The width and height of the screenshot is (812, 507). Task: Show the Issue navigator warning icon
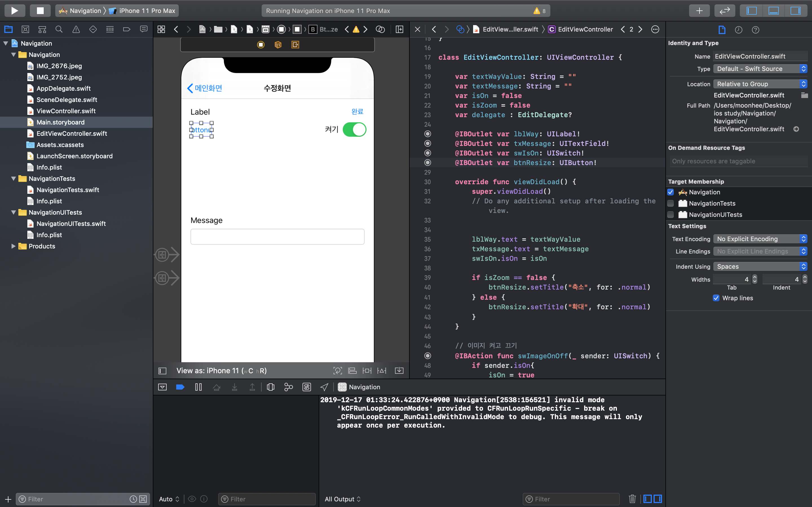76,30
